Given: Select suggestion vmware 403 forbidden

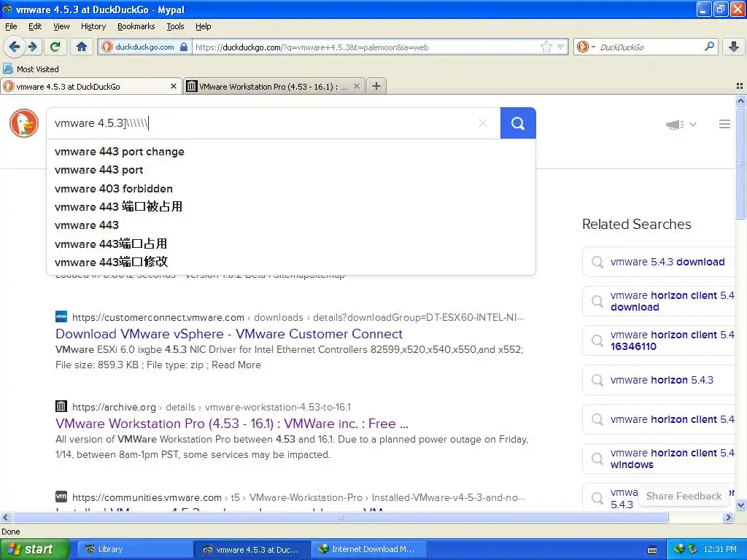Looking at the screenshot, I should coord(290,189).
